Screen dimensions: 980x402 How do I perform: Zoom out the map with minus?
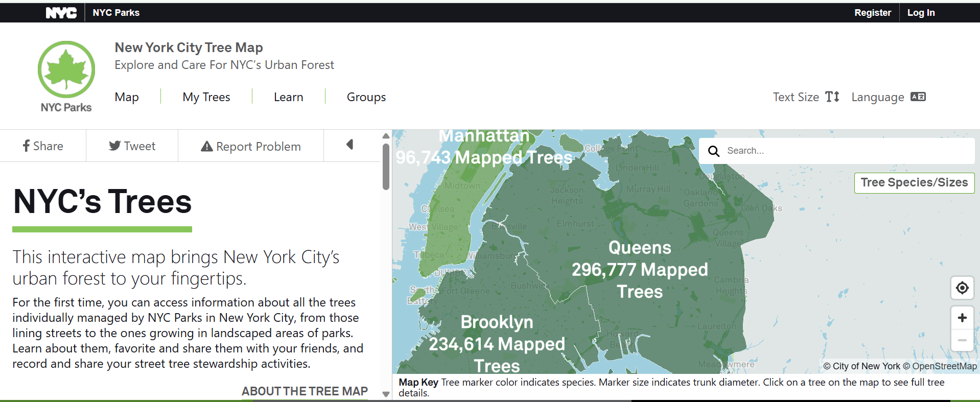(962, 340)
